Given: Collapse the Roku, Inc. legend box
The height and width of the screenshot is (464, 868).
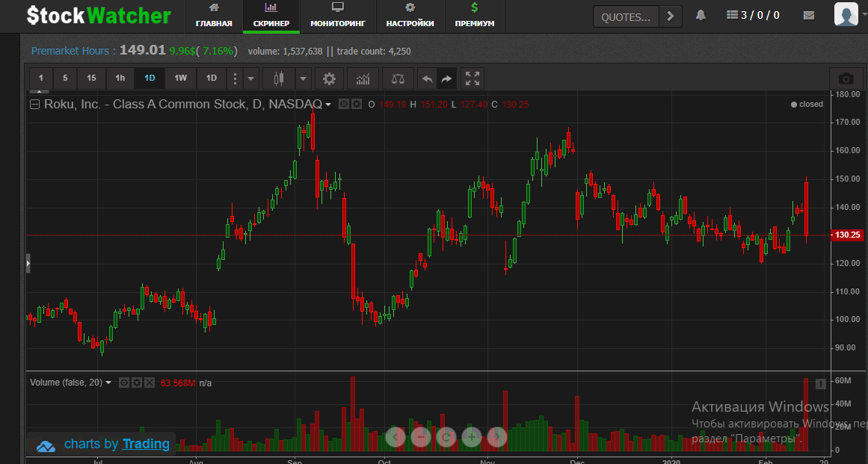Looking at the screenshot, I should [34, 105].
